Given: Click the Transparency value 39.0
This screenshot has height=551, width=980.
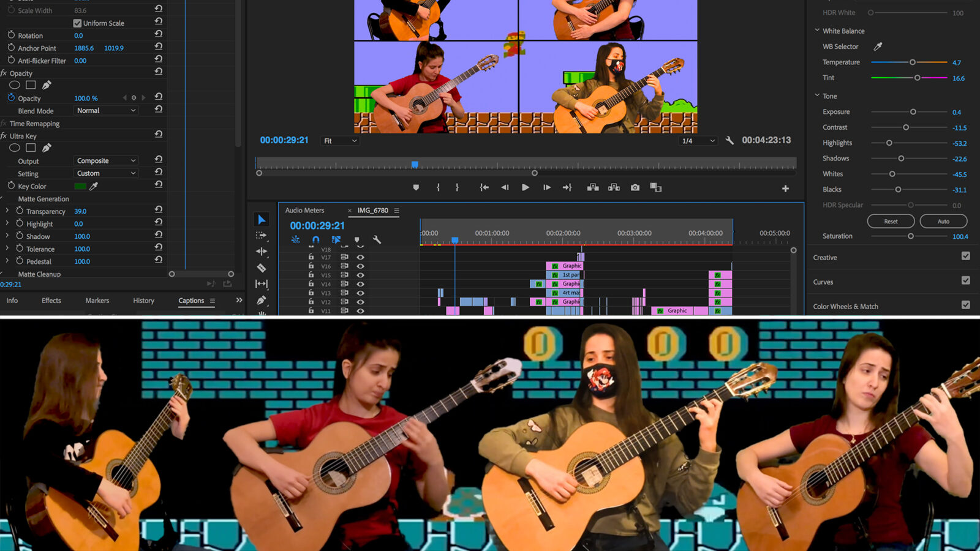Looking at the screenshot, I should point(80,211).
